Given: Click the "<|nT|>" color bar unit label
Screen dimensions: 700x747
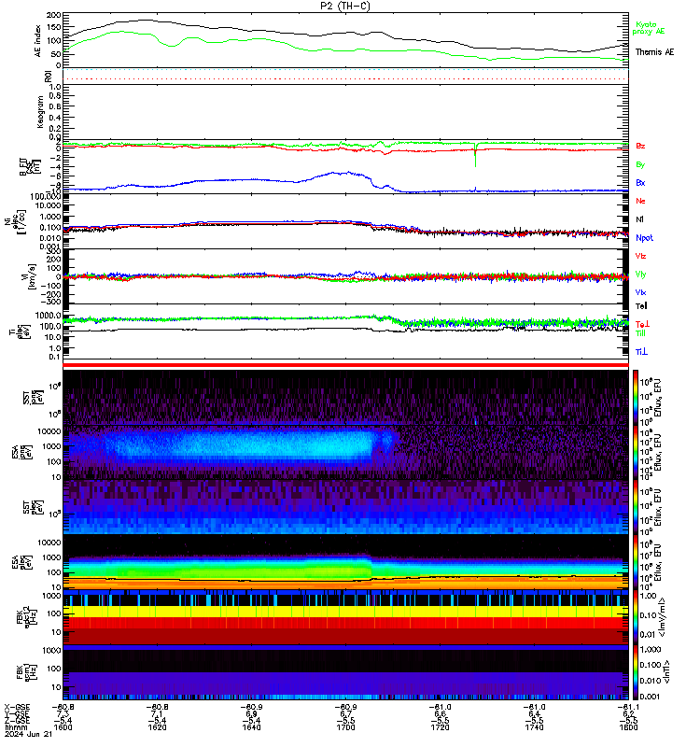Looking at the screenshot, I should tap(666, 671).
